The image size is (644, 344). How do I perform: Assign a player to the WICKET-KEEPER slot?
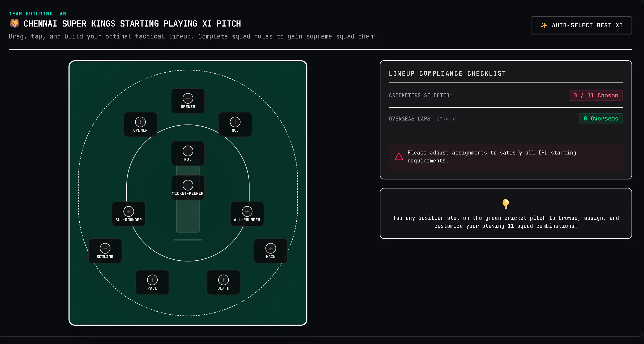point(188,188)
